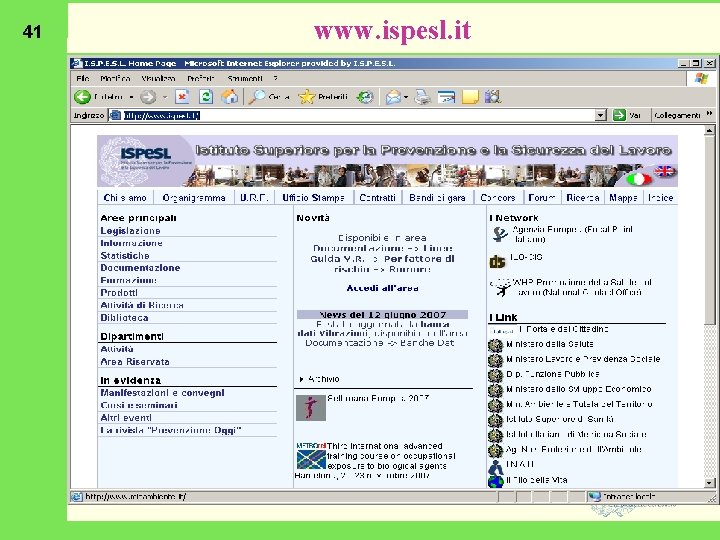Switch site to English via the UK flag

point(664,171)
